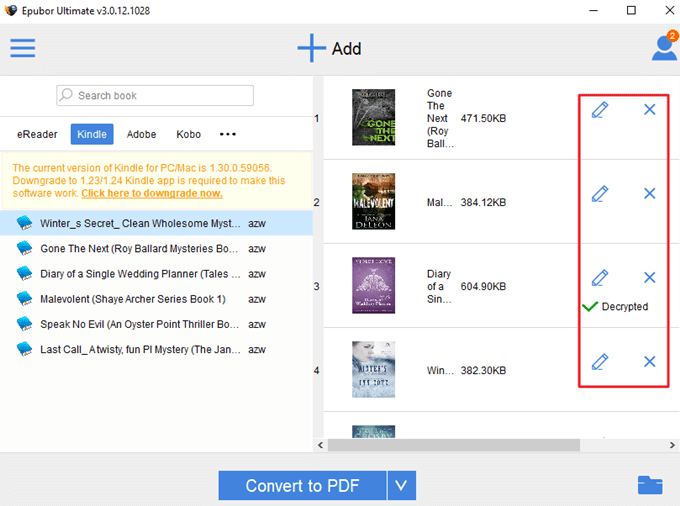Select Speak No Evil entry
This screenshot has height=506, width=680.
coord(156,323)
